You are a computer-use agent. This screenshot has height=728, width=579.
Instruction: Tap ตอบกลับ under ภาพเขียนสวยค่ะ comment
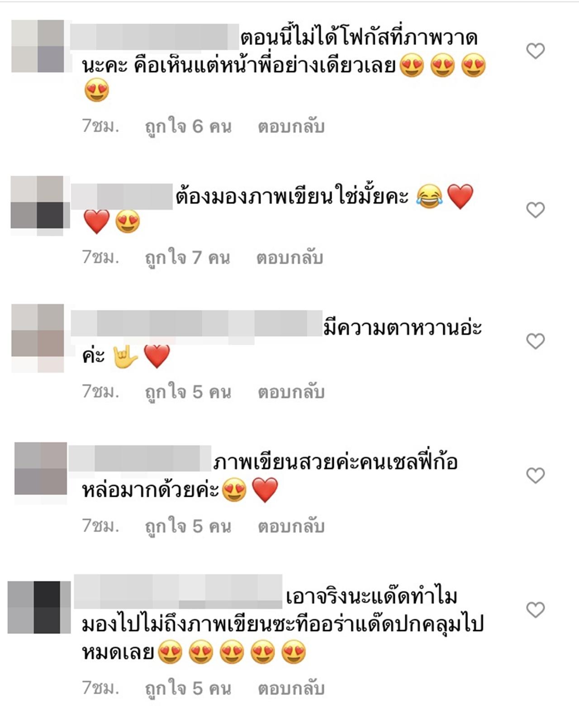click(x=291, y=526)
